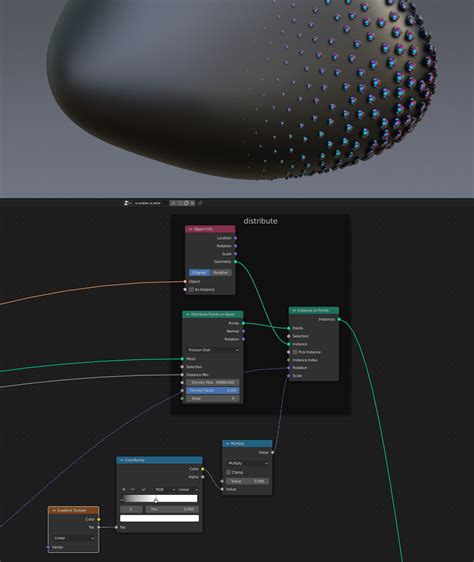Click the Seed value field

pos(213,398)
